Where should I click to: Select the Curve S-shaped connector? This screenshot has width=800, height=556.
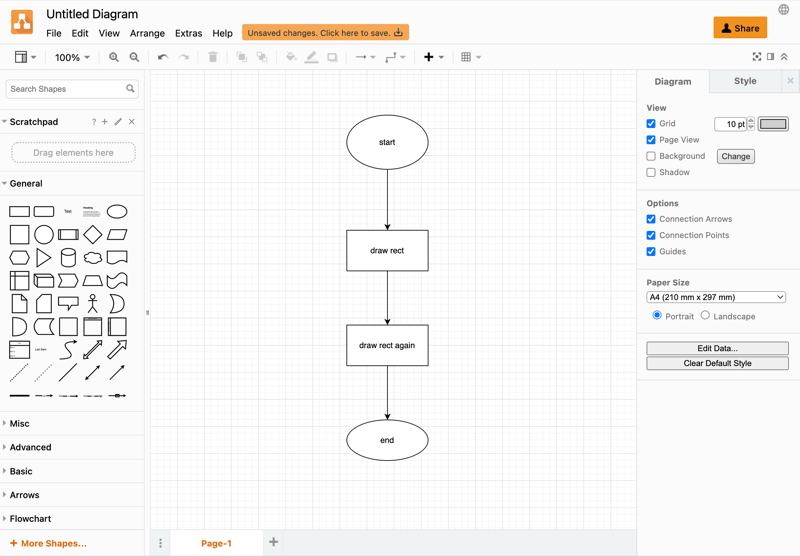(x=68, y=350)
